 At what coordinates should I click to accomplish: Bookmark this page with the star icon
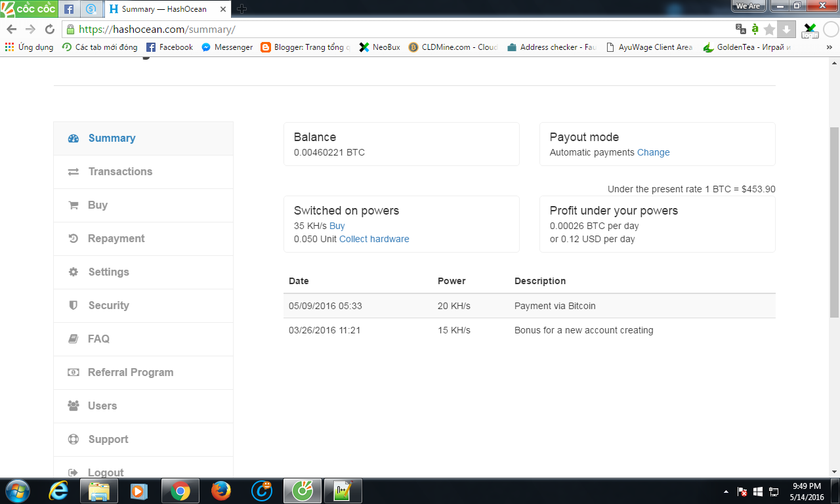[x=769, y=30]
